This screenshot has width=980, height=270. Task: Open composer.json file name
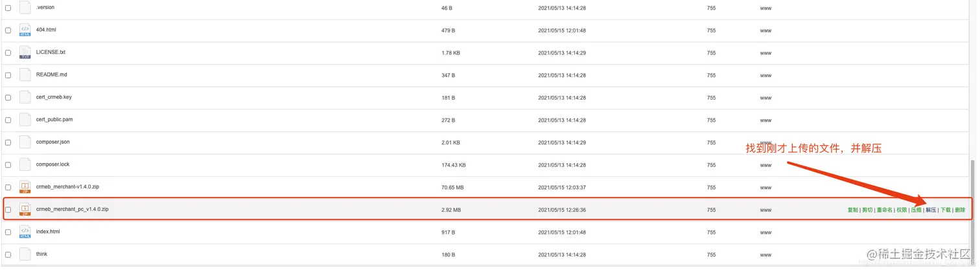tap(53, 142)
